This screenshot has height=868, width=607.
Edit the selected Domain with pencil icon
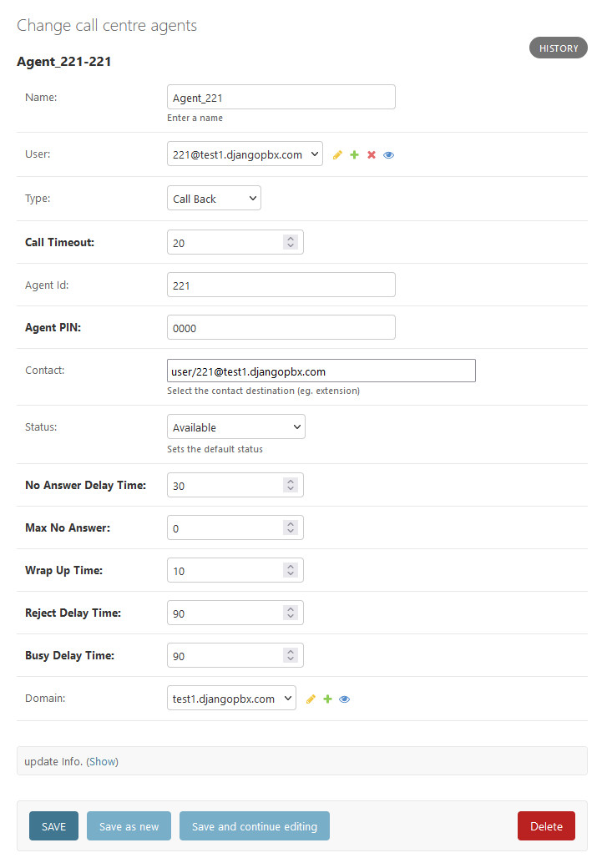pyautogui.click(x=311, y=699)
